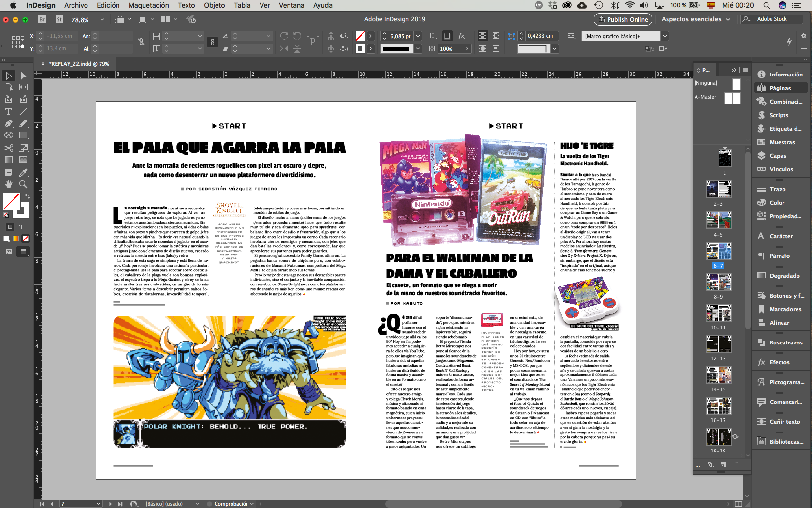This screenshot has height=508, width=812.
Task: Toggle Apply None swatch in toolbox
Action: click(26, 239)
